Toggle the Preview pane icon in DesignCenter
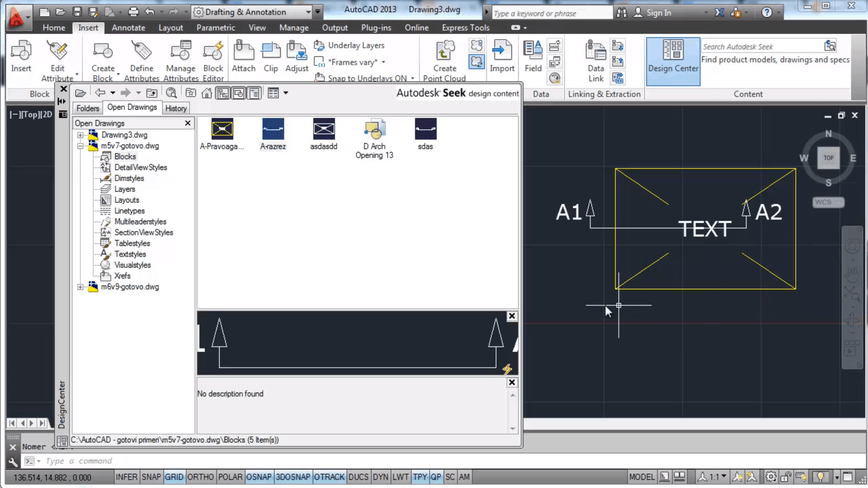The image size is (868, 488). coord(239,93)
